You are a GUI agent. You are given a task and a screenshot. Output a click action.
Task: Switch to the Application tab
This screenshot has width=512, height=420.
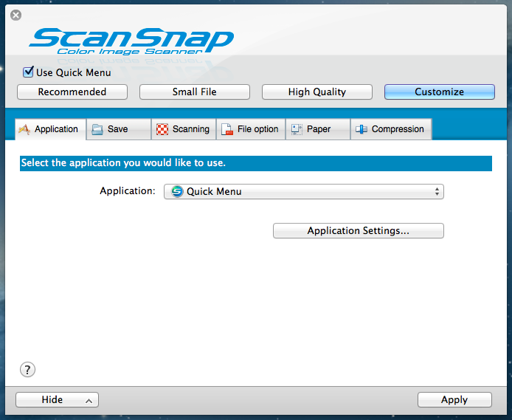(51, 129)
